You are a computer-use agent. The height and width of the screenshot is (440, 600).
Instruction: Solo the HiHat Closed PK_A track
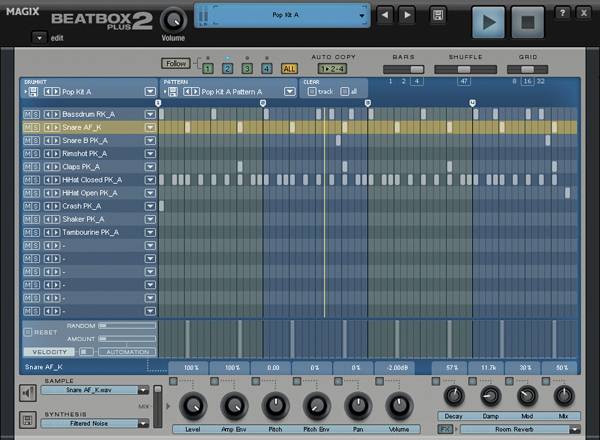[x=36, y=180]
